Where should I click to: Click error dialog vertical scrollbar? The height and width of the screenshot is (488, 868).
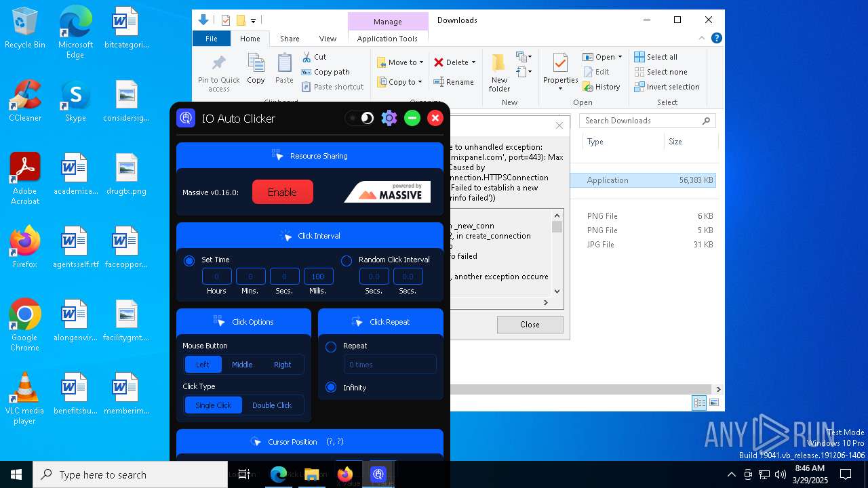[557, 253]
